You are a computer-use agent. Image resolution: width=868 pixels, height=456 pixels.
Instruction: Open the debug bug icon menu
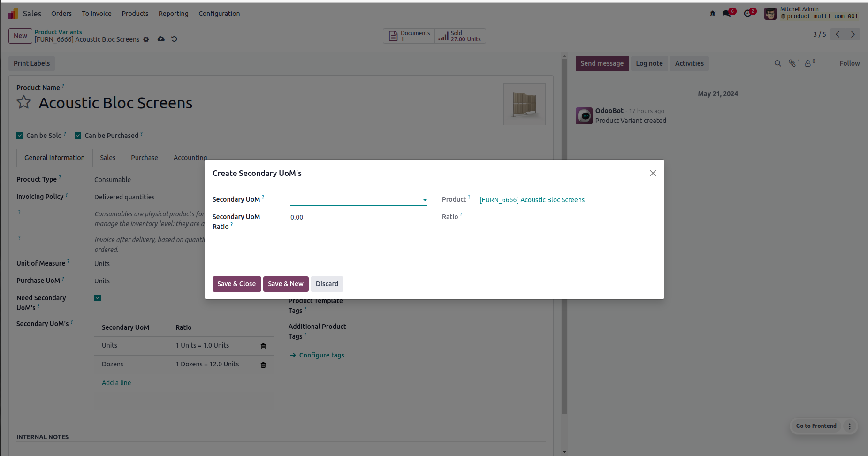[712, 14]
